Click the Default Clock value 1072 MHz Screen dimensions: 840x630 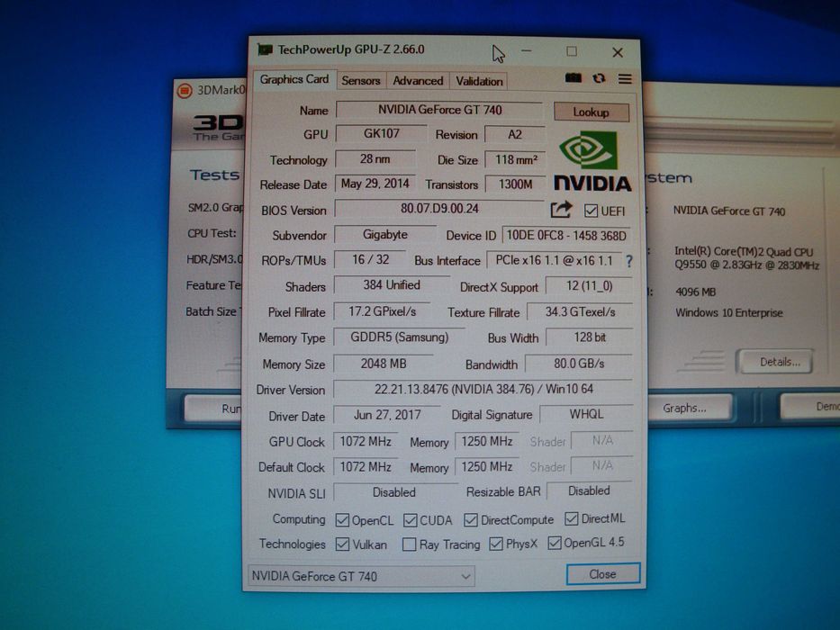366,466
